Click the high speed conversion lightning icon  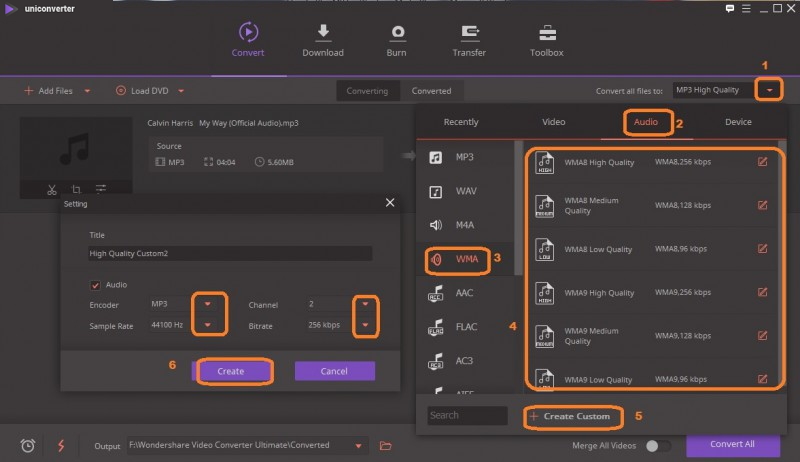[x=61, y=446]
